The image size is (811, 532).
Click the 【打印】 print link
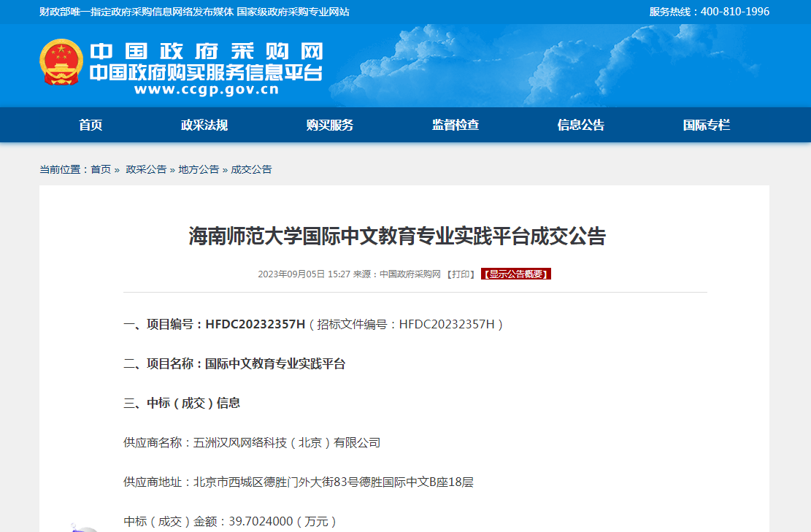[x=461, y=274]
